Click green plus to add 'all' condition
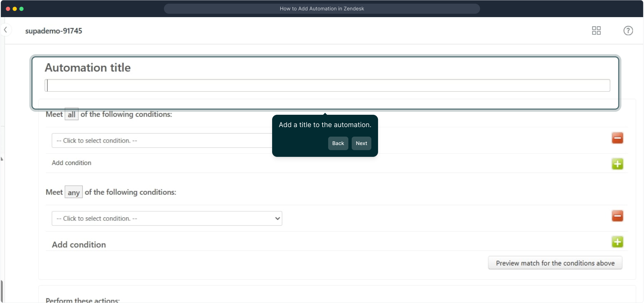Image resolution: width=644 pixels, height=303 pixels. click(617, 164)
